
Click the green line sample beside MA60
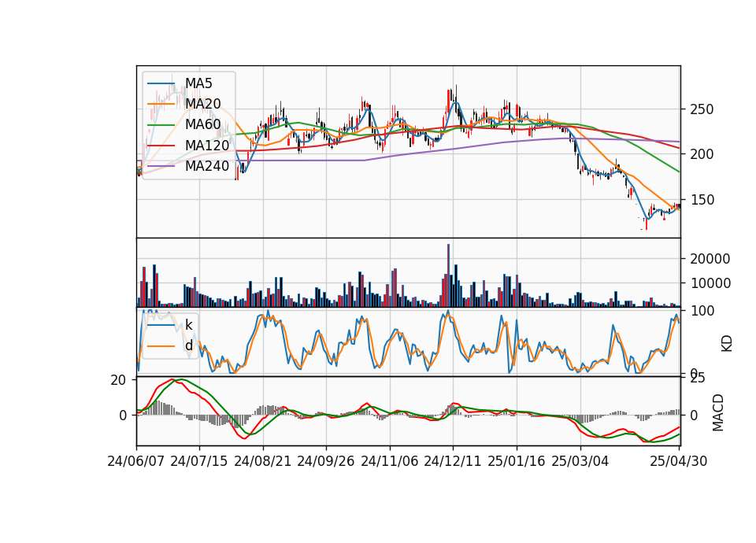coord(161,125)
